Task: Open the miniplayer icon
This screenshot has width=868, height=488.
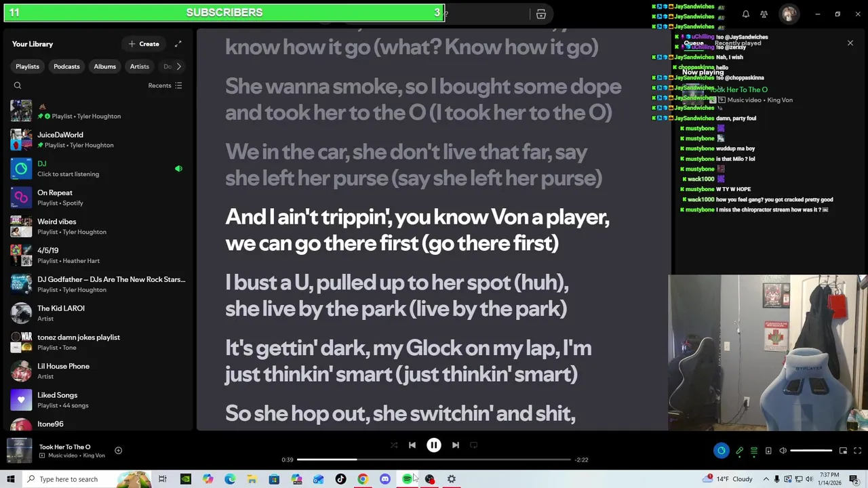Action: click(x=843, y=451)
